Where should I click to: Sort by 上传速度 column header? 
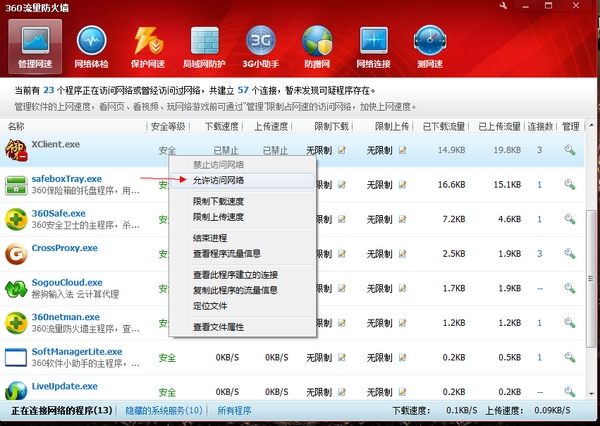pyautogui.click(x=271, y=126)
